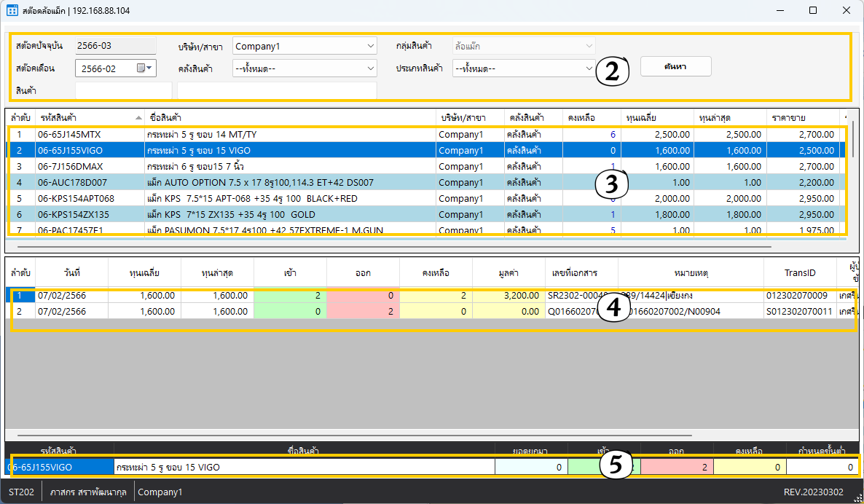Maximize the สต๊อคล้อแม็ก window
The height and width of the screenshot is (504, 864).
point(813,11)
